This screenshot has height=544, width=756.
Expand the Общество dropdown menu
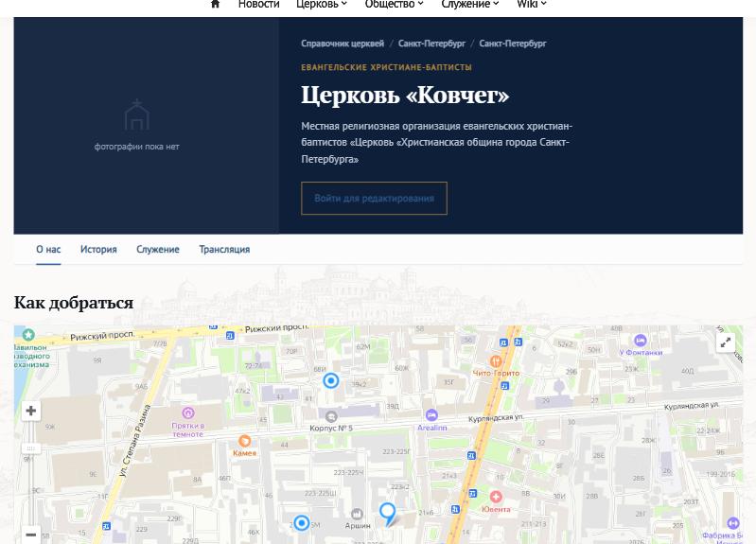pos(394,5)
